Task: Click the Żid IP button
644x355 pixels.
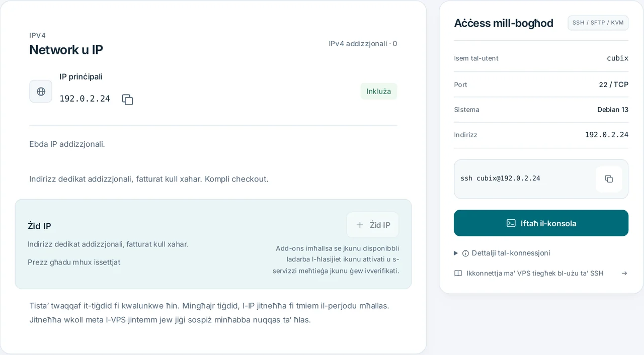Action: coord(373,225)
